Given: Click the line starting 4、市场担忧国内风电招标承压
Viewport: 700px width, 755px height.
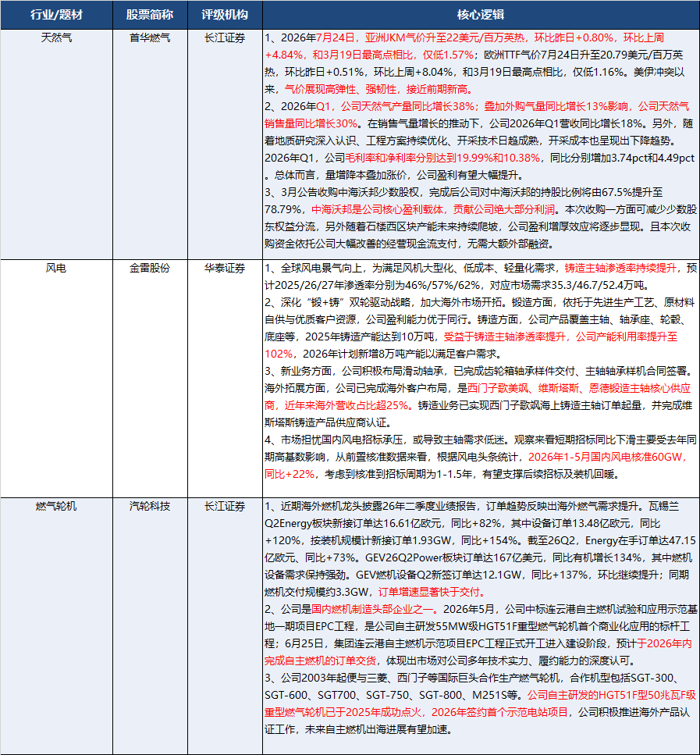Looking at the screenshot, I should (481, 440).
